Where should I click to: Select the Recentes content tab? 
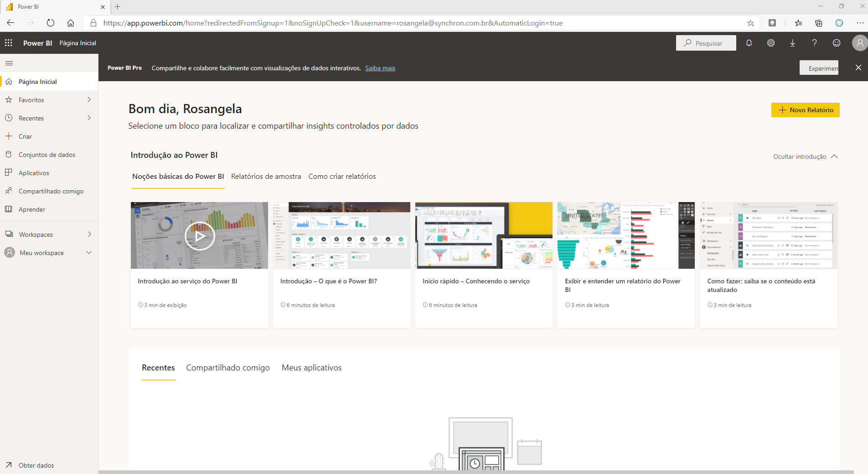158,368
